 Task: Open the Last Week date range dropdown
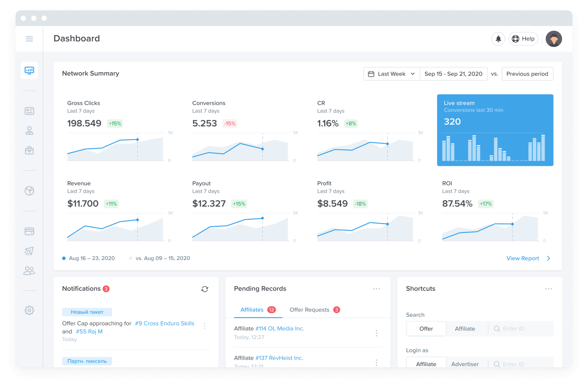tap(391, 74)
